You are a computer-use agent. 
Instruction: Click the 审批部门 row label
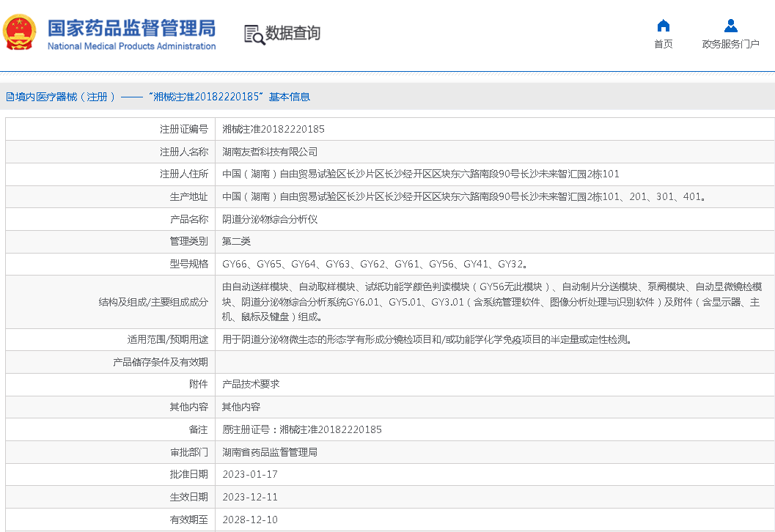coord(189,452)
